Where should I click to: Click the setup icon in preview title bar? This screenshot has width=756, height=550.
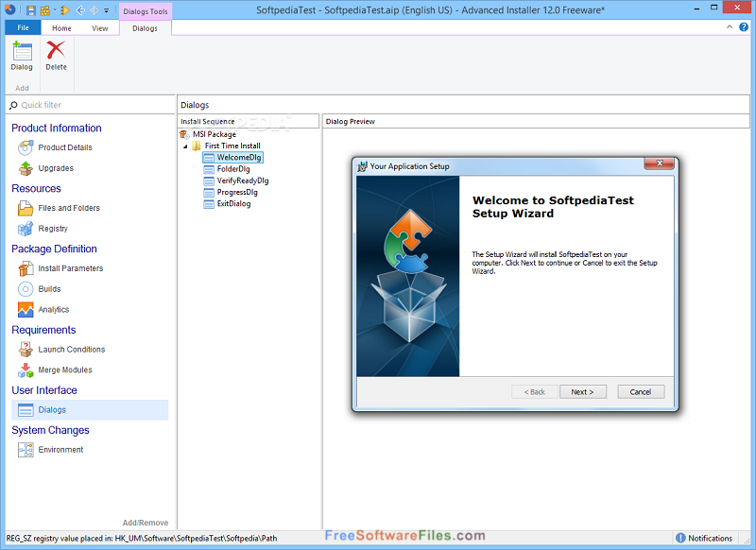coord(362,166)
